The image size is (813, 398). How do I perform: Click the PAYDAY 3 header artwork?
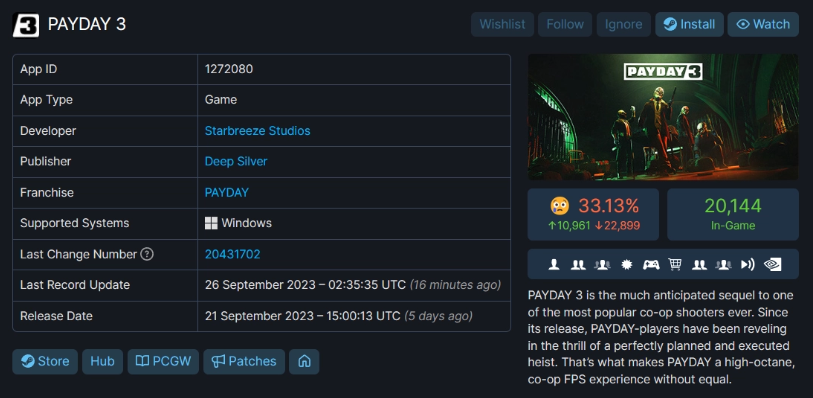pyautogui.click(x=663, y=117)
